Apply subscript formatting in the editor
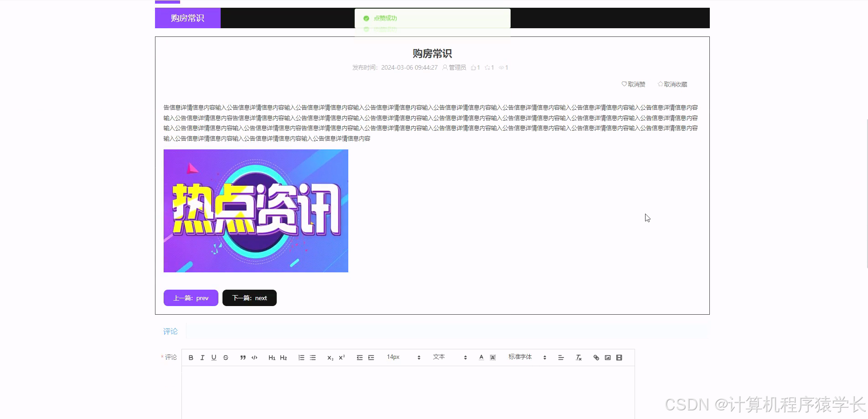The image size is (868, 419). (329, 358)
